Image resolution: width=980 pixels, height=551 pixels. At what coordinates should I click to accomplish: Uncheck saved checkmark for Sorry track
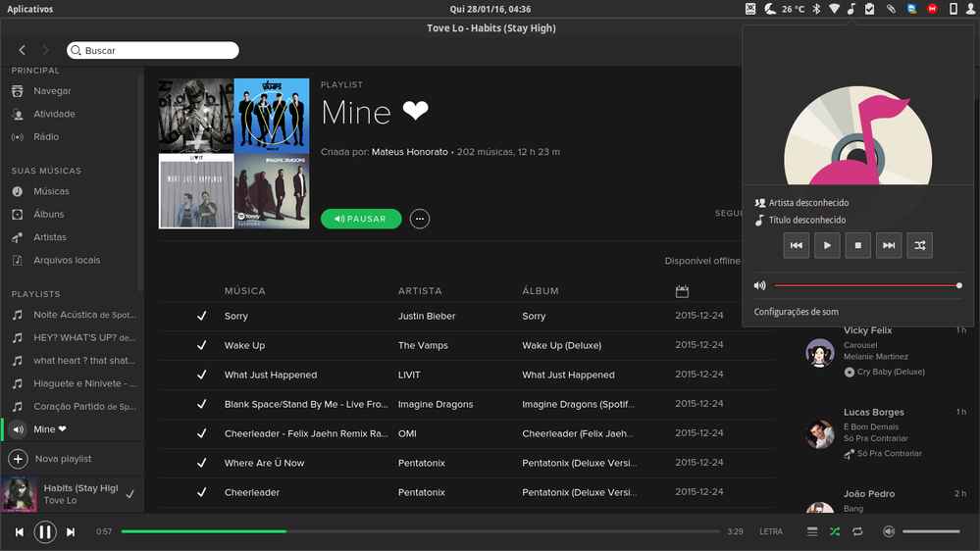[x=201, y=316]
